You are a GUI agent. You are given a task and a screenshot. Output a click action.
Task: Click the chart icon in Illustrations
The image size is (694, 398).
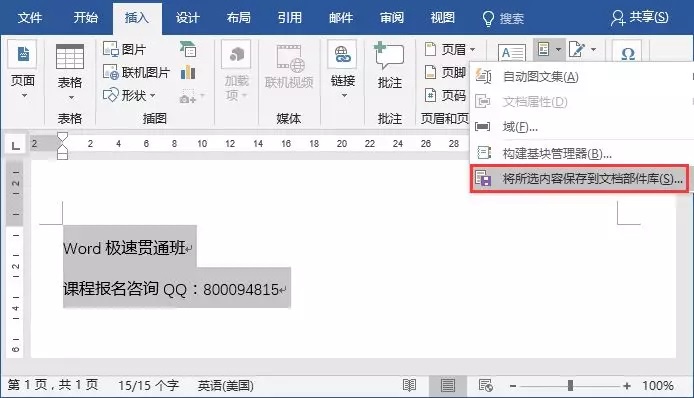pos(188,72)
